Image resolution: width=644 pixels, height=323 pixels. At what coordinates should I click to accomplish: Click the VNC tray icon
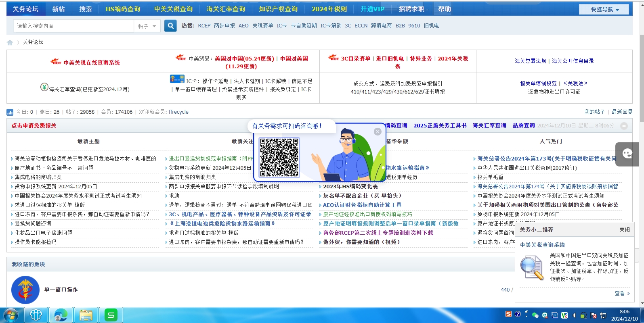click(x=564, y=315)
